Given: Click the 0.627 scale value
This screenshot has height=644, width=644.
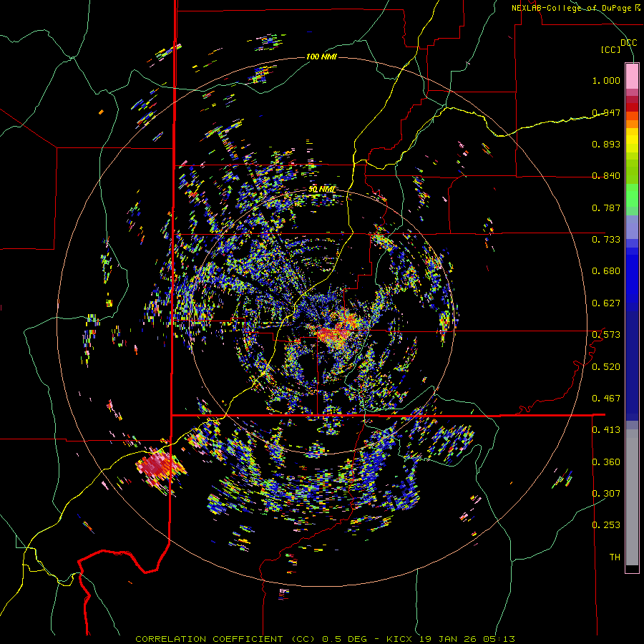Looking at the screenshot, I should point(606,303).
